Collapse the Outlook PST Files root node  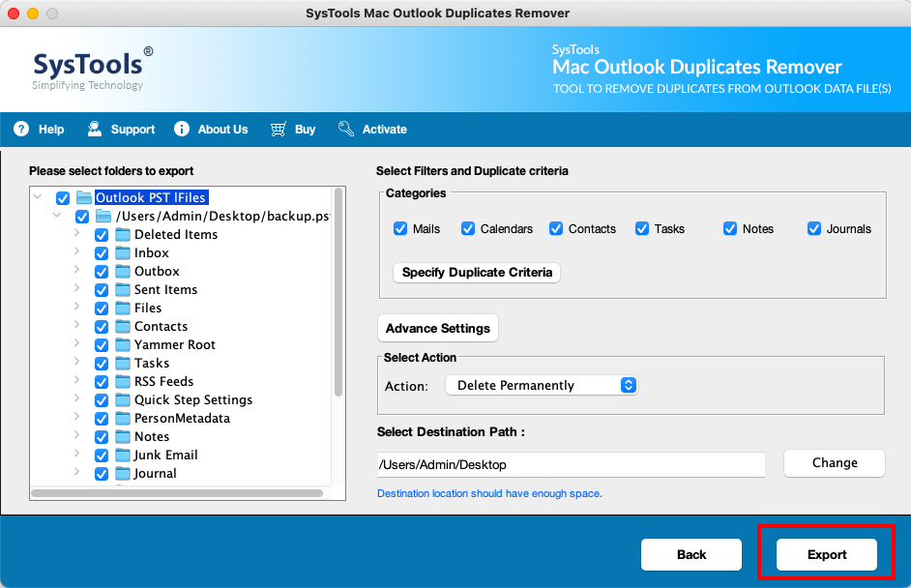[x=38, y=197]
